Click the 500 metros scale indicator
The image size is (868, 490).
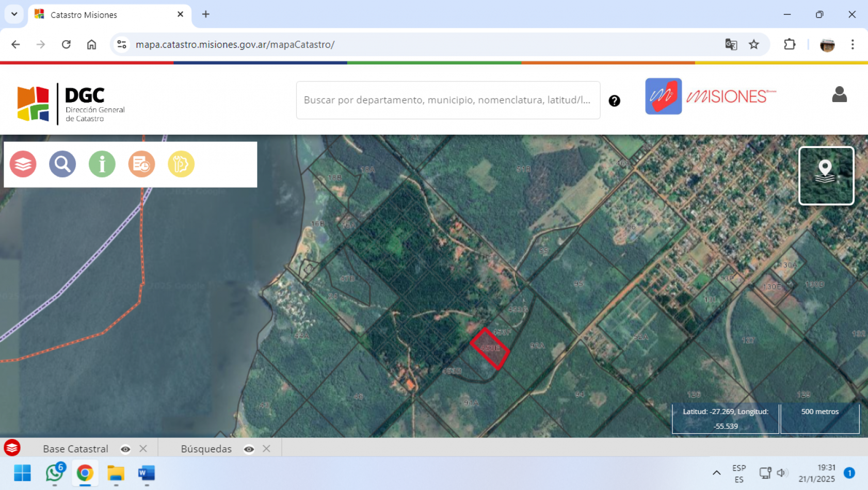click(x=820, y=418)
